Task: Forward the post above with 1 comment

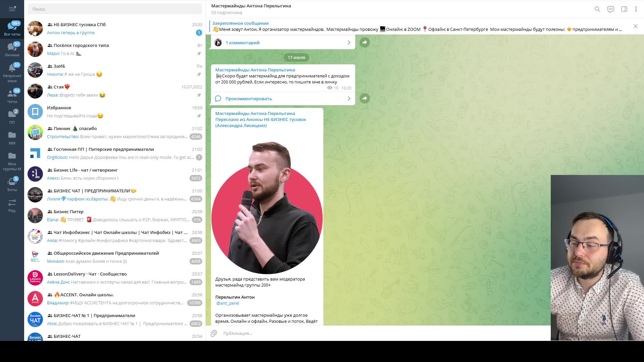Action: tap(365, 42)
